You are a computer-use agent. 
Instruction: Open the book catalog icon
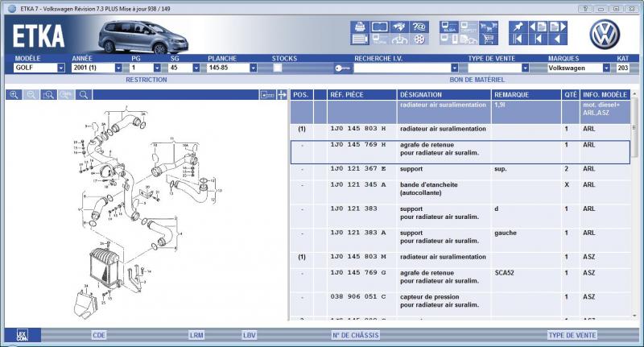click(379, 27)
